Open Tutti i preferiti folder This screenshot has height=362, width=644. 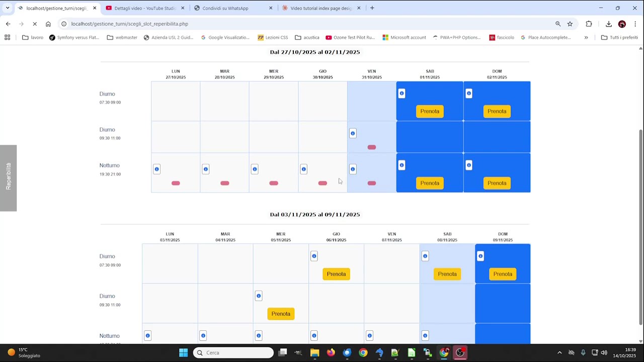pyautogui.click(x=619, y=37)
